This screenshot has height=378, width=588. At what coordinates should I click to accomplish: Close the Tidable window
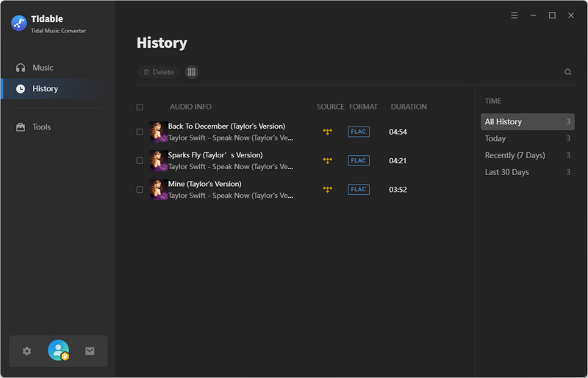(x=571, y=15)
